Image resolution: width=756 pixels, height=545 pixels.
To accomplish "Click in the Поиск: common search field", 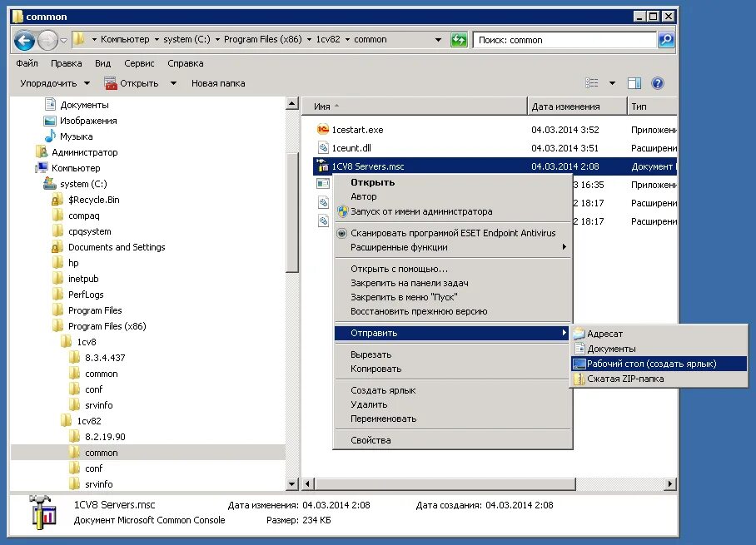I will (565, 40).
